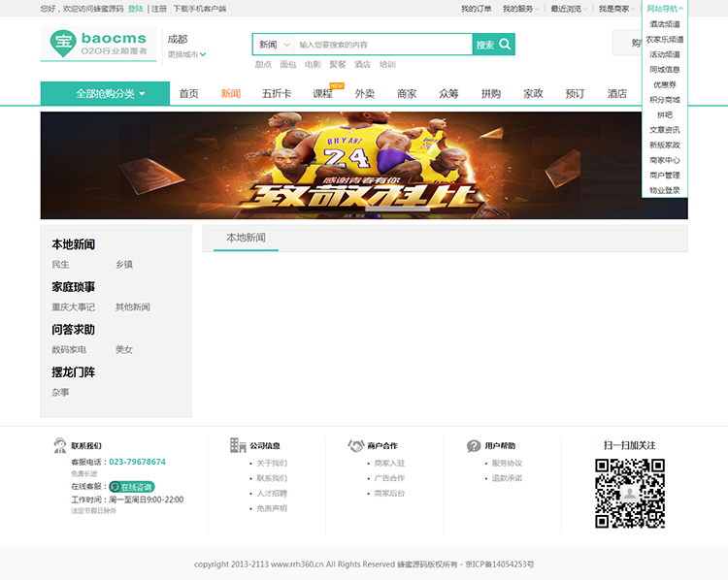Open 民生 news category

click(60, 265)
